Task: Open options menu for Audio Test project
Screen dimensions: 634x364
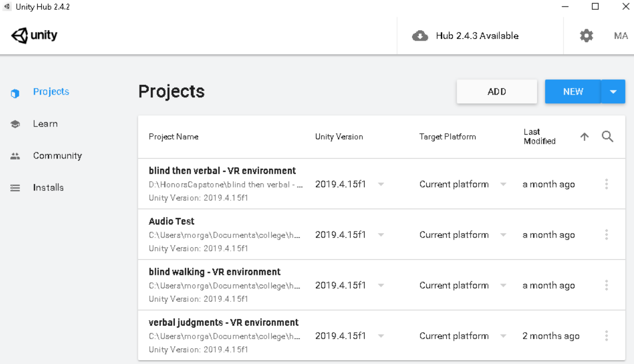Action: click(606, 234)
